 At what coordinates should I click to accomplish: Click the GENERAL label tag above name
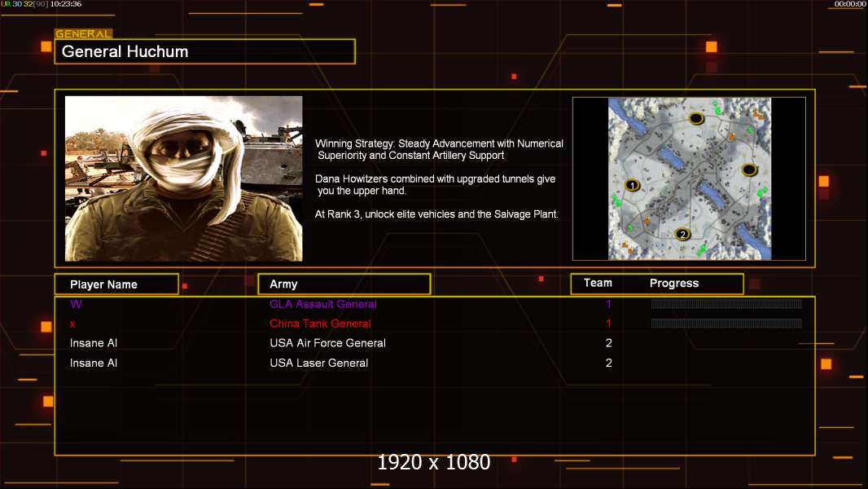[83, 34]
